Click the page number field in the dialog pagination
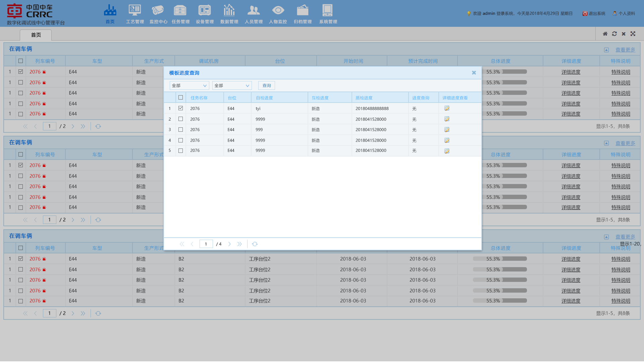Image resolution: width=644 pixels, height=362 pixels. (x=206, y=244)
